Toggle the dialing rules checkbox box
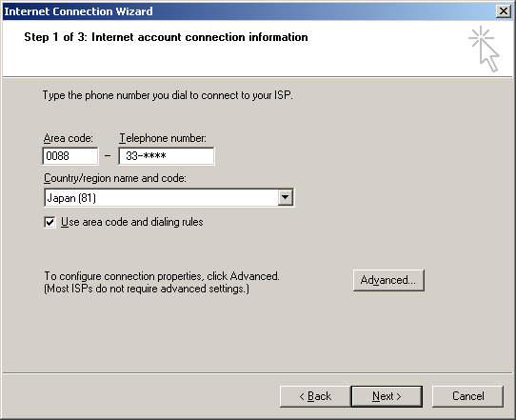 pos(50,222)
